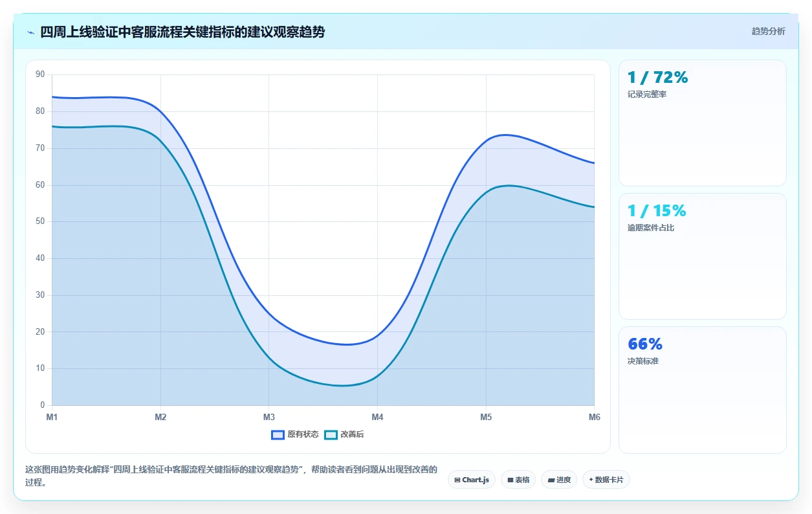Click the square icon in 表格 chip
This screenshot has height=514, width=812.
point(510,480)
